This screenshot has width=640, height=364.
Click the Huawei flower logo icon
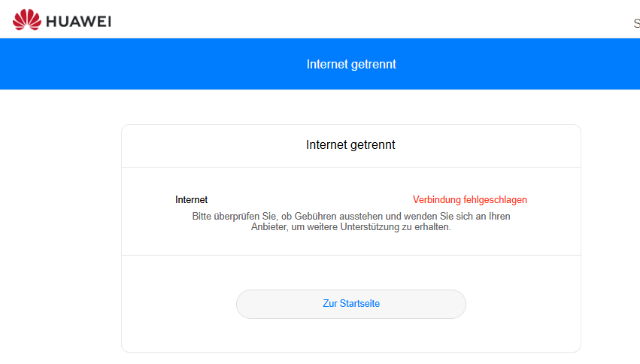tap(27, 20)
